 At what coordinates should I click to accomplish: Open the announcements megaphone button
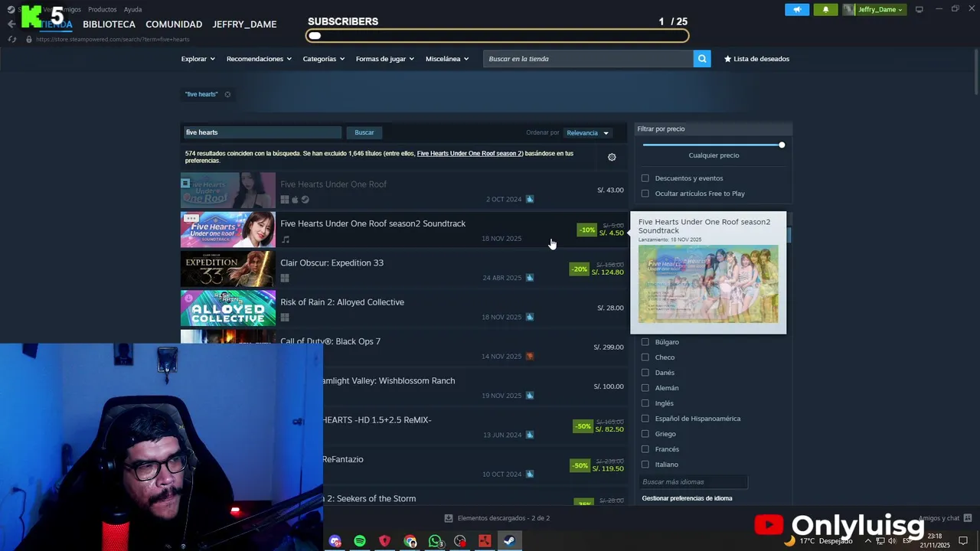click(797, 10)
